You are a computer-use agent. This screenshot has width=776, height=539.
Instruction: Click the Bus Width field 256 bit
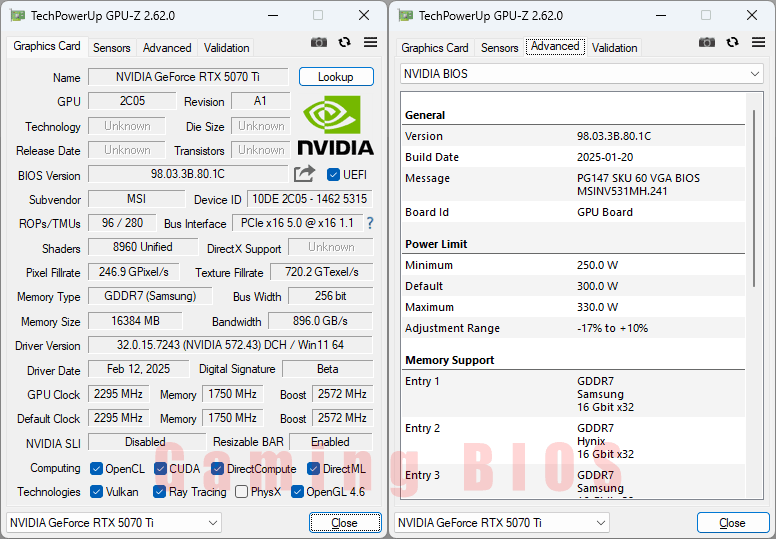(331, 296)
